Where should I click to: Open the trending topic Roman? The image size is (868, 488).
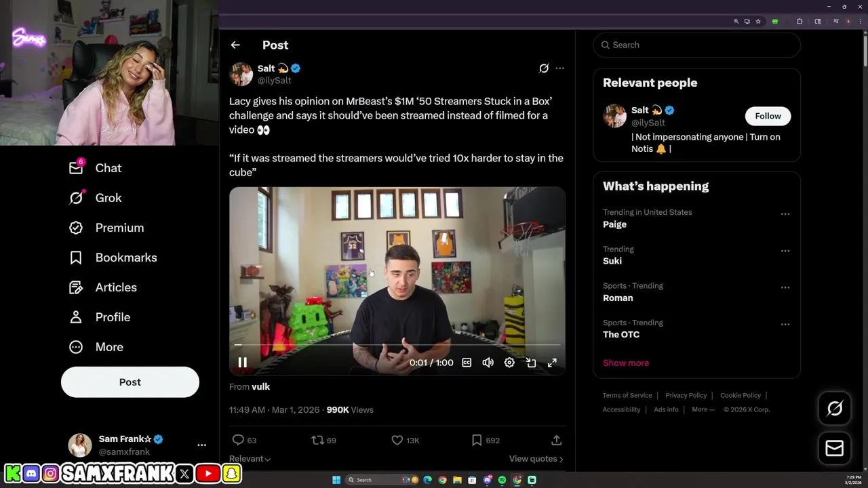pyautogui.click(x=618, y=298)
